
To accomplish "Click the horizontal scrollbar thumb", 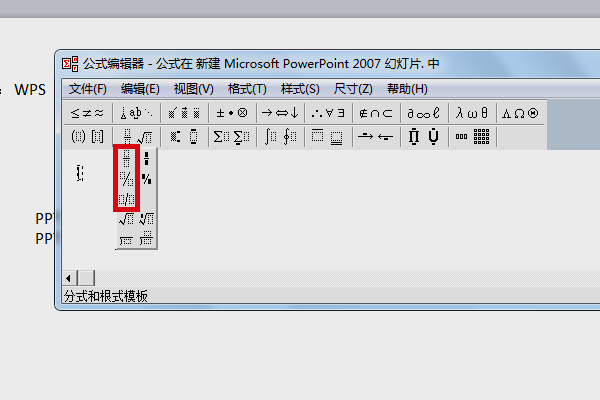I will [x=86, y=278].
